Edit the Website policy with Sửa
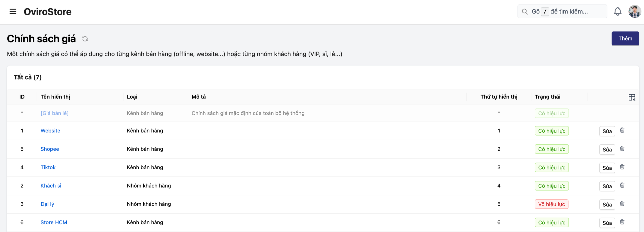The width and height of the screenshot is (644, 232). pyautogui.click(x=607, y=131)
